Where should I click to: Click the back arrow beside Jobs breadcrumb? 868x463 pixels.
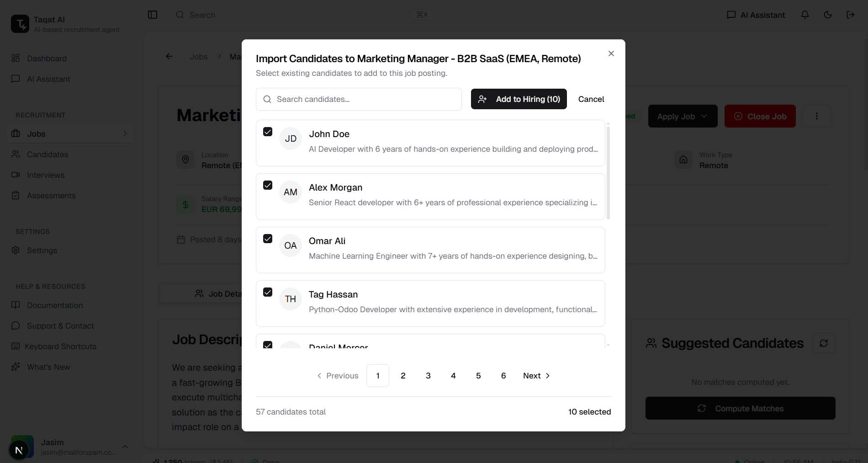(169, 56)
